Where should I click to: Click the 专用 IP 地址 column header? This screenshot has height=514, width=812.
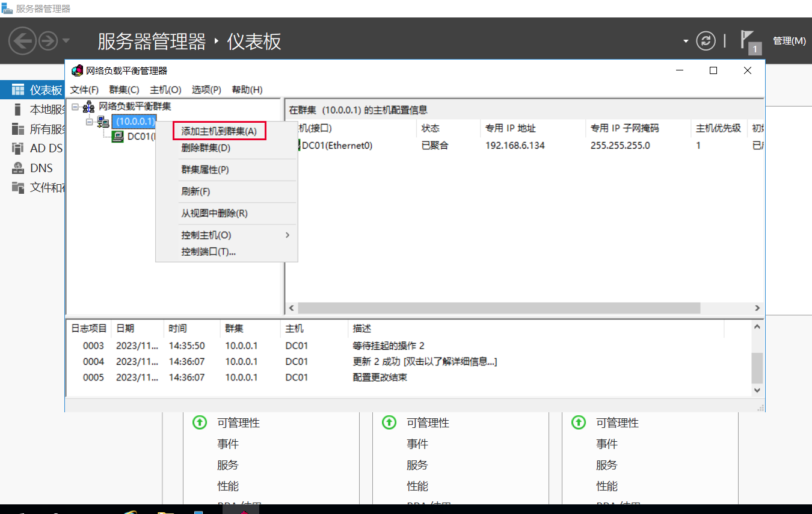click(510, 128)
